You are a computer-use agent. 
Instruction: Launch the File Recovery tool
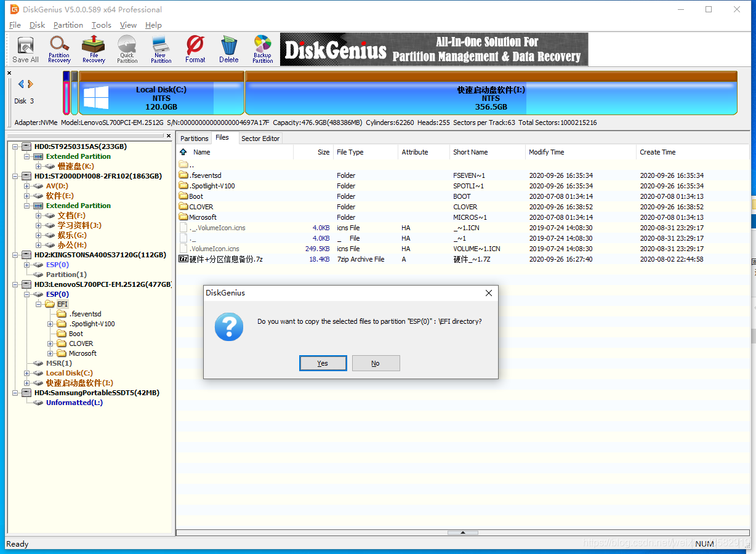click(x=94, y=49)
